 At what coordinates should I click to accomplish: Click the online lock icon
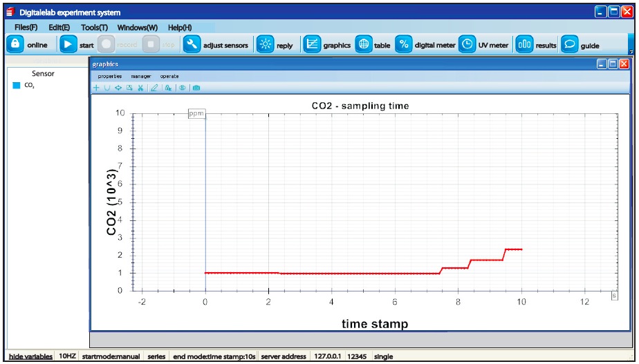15,45
